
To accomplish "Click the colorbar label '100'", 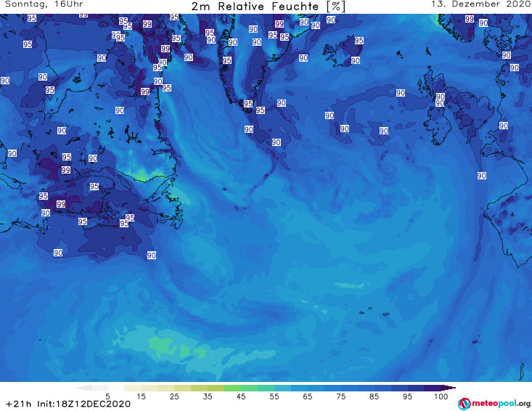I will pos(441,396).
